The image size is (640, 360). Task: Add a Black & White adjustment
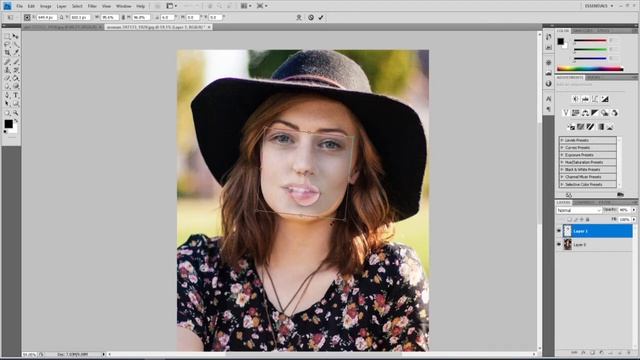[595, 113]
